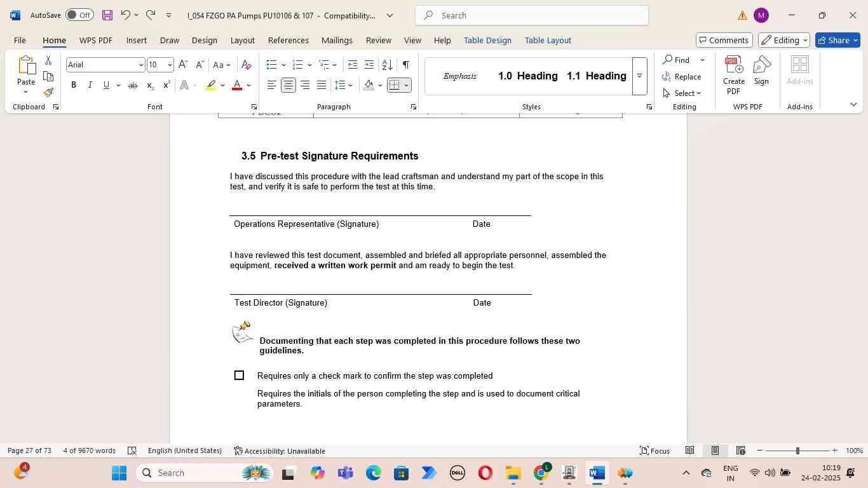Apply strikethrough to text
The width and height of the screenshot is (868, 488).
click(132, 85)
